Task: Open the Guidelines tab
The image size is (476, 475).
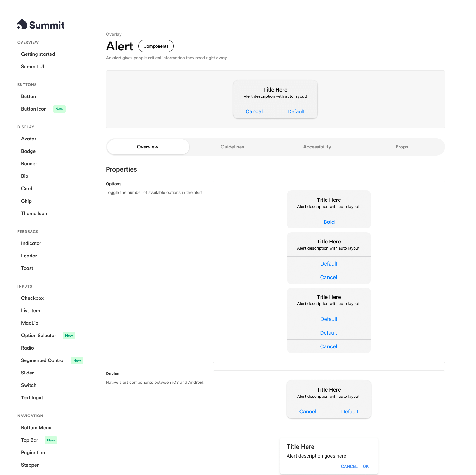Action: coord(232,147)
